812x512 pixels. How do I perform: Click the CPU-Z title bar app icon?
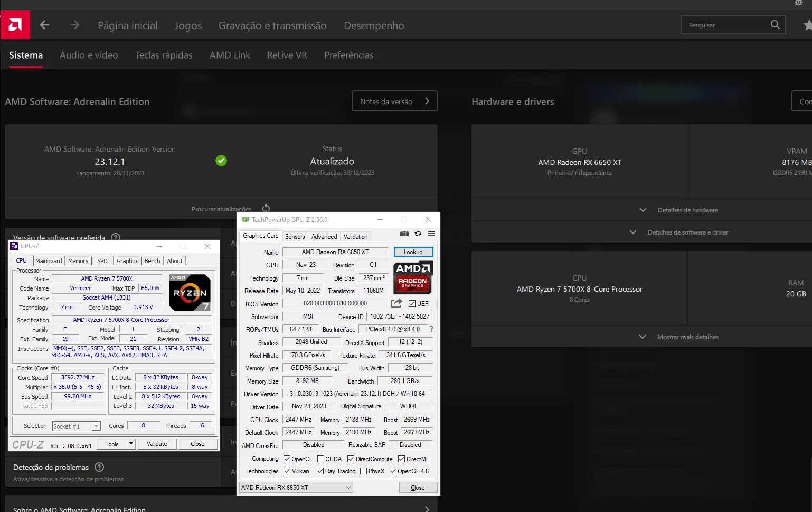(x=14, y=246)
